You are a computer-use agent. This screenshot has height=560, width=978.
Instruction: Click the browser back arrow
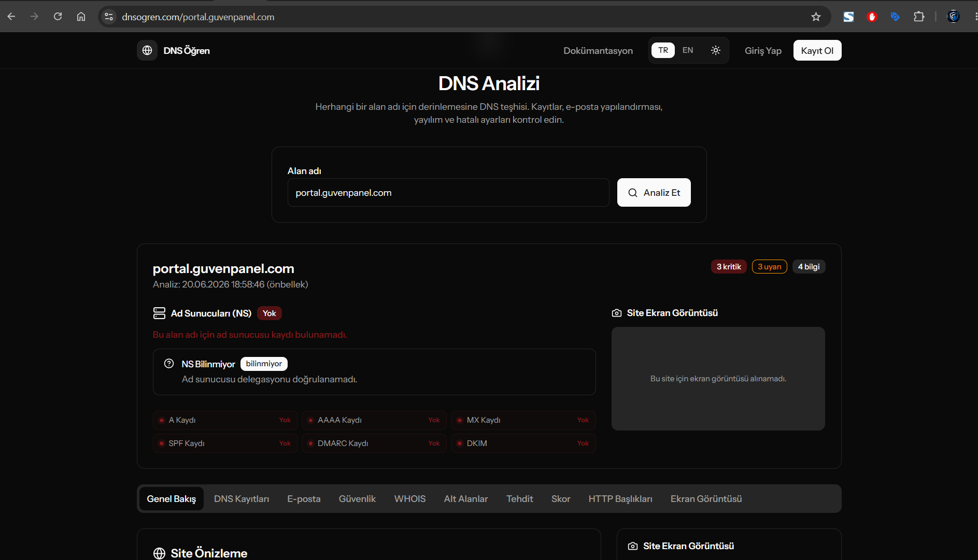coord(11,17)
